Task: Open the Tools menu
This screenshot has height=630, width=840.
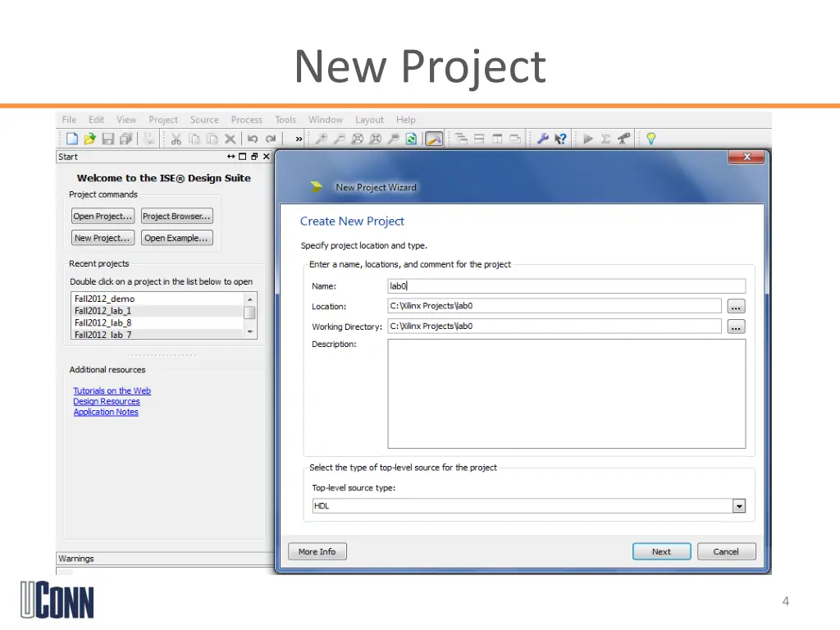Action: pyautogui.click(x=285, y=120)
